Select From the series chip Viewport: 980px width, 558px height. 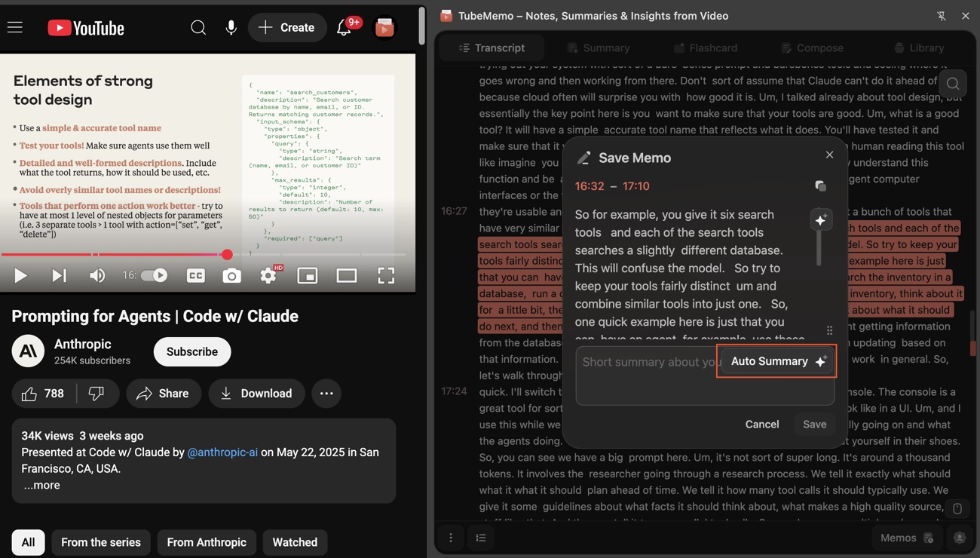(x=101, y=542)
